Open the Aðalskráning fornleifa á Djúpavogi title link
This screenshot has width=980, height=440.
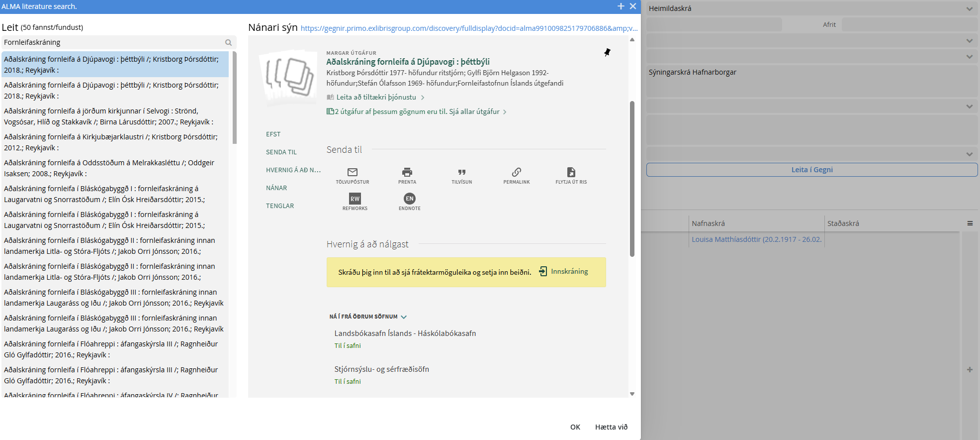click(408, 62)
